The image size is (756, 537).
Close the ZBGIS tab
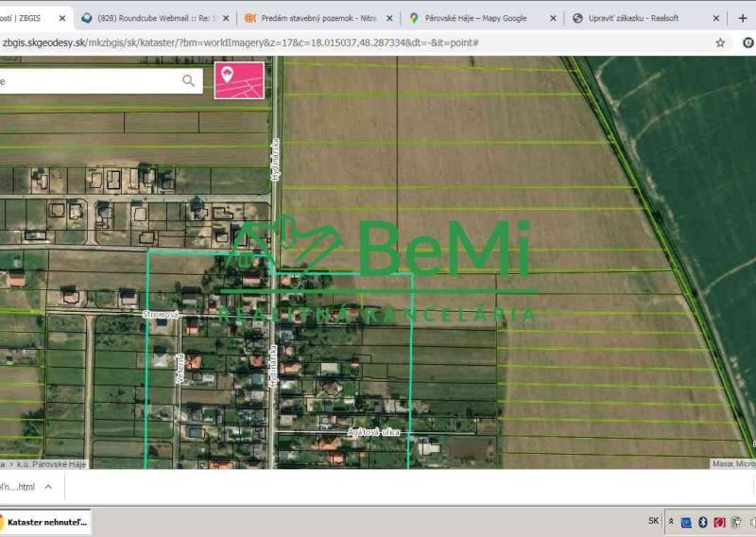(62, 18)
